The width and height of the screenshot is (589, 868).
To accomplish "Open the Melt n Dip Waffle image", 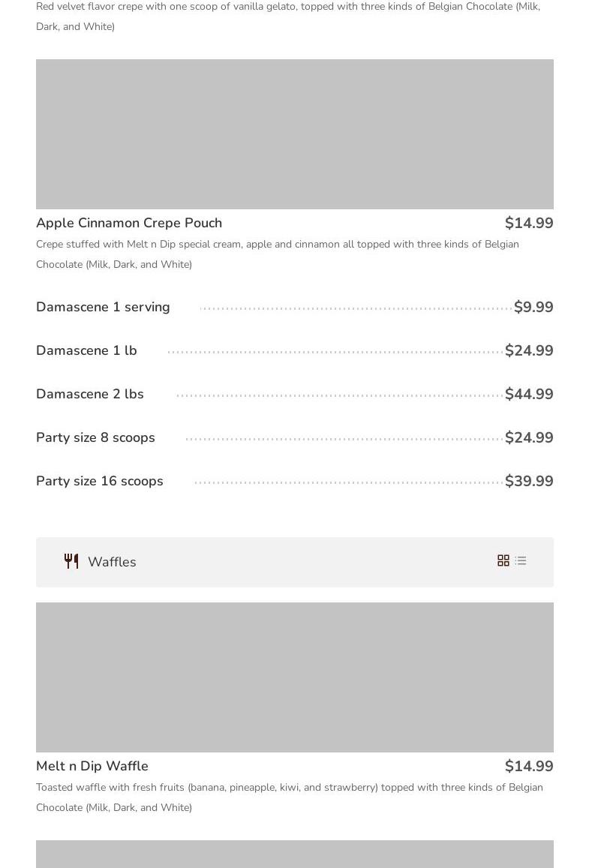I will [x=294, y=677].
